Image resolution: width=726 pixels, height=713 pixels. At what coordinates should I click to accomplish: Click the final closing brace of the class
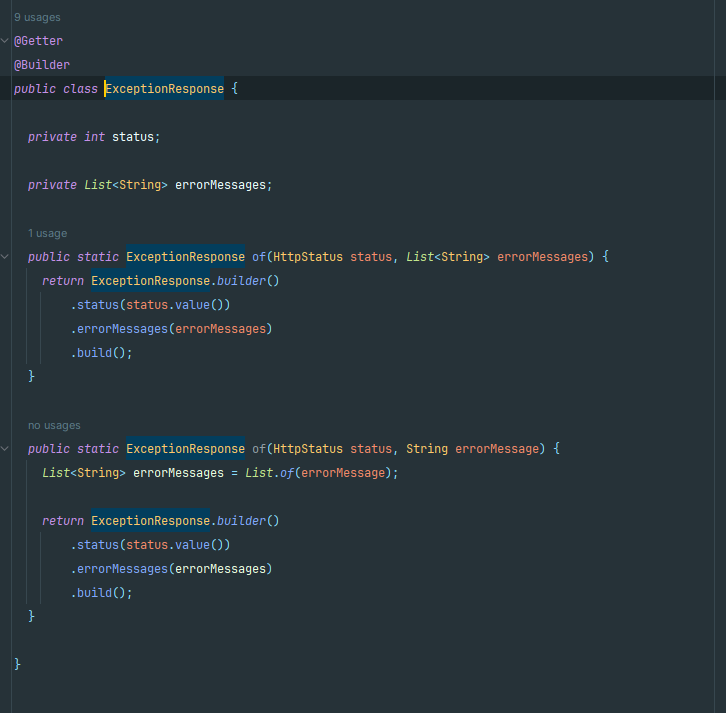[17, 664]
